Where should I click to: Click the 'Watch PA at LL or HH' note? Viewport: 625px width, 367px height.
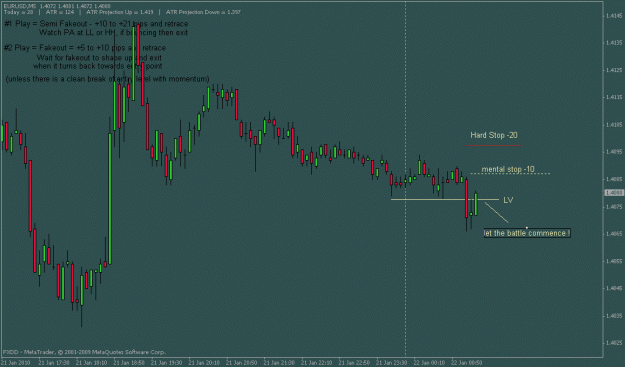click(113, 33)
